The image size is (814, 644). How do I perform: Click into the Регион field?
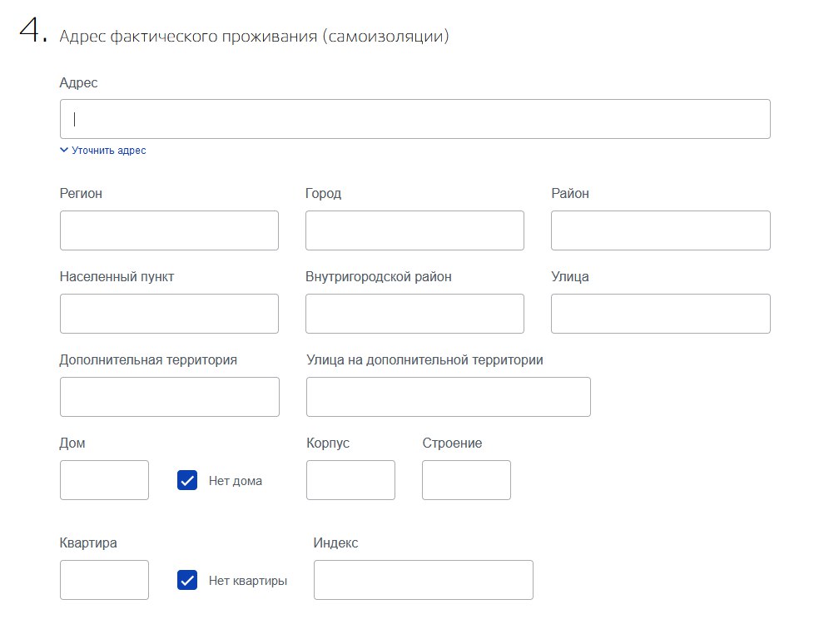(x=169, y=230)
